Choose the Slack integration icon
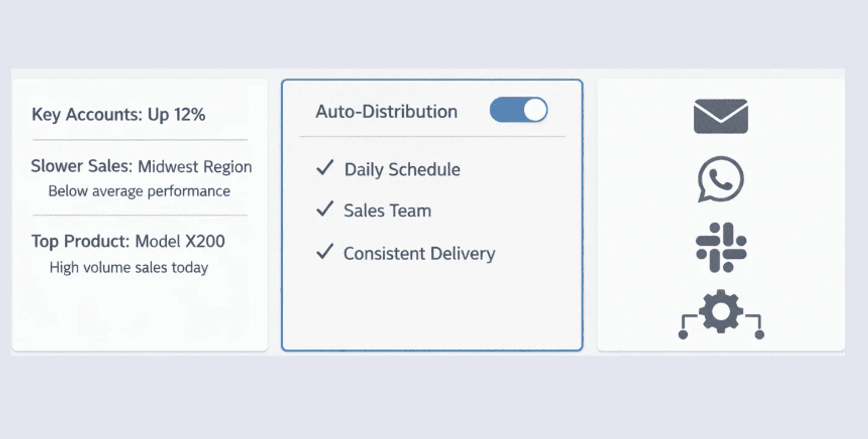The height and width of the screenshot is (439, 868). 721,247
